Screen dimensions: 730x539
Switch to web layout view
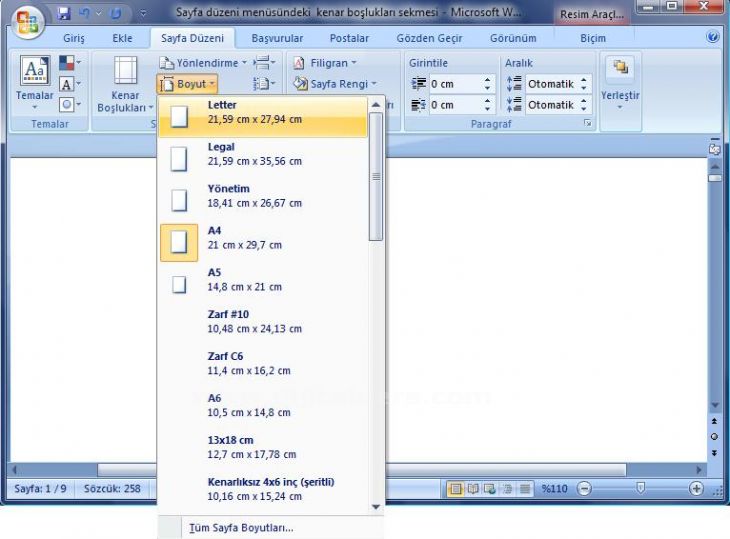tap(490, 489)
